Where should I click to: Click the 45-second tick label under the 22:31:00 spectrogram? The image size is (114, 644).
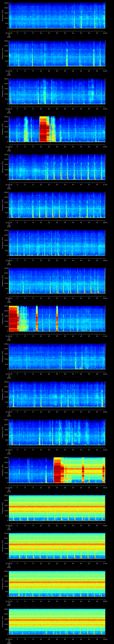pyautogui.click(x=81, y=374)
